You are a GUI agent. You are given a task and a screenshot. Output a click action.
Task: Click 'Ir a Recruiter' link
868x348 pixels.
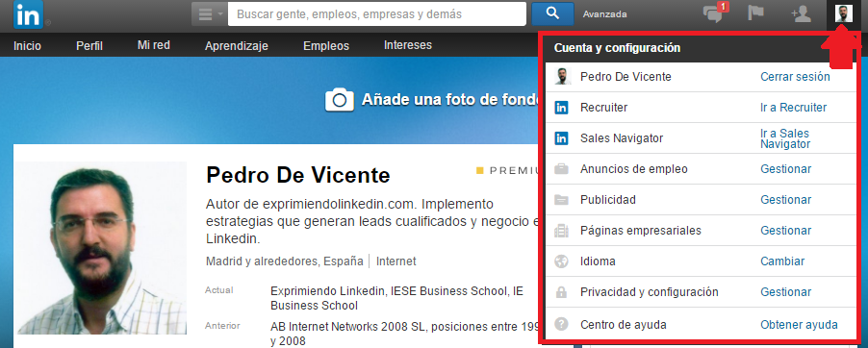793,108
